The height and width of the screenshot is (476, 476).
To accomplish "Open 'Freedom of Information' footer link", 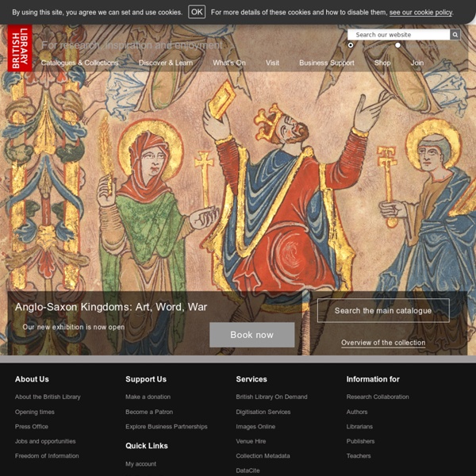I will (47, 455).
